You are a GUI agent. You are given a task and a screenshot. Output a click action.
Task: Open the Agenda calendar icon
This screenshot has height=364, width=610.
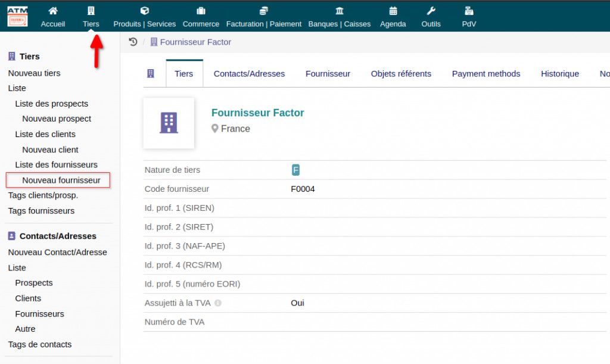coord(393,11)
